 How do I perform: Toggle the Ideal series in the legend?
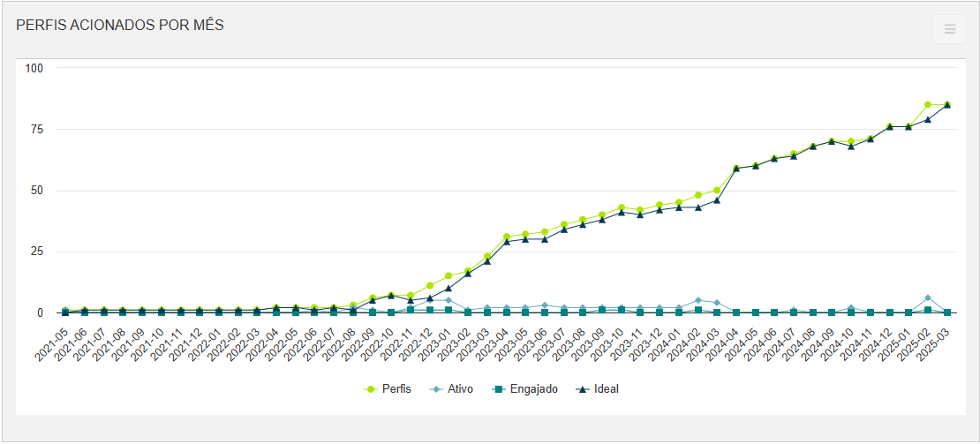point(597,389)
